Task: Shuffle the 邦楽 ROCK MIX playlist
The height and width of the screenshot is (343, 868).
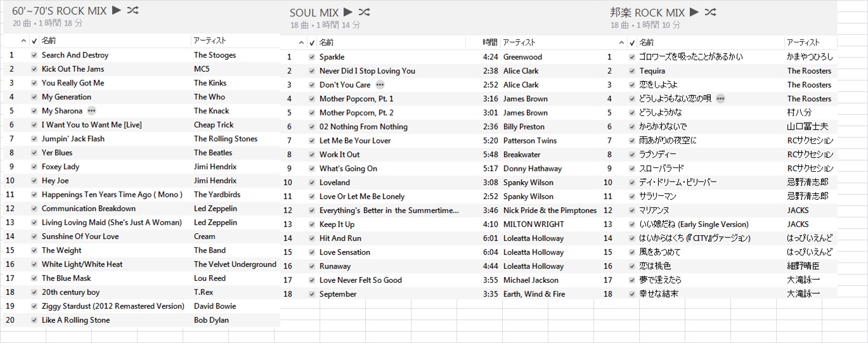Action: pos(711,12)
